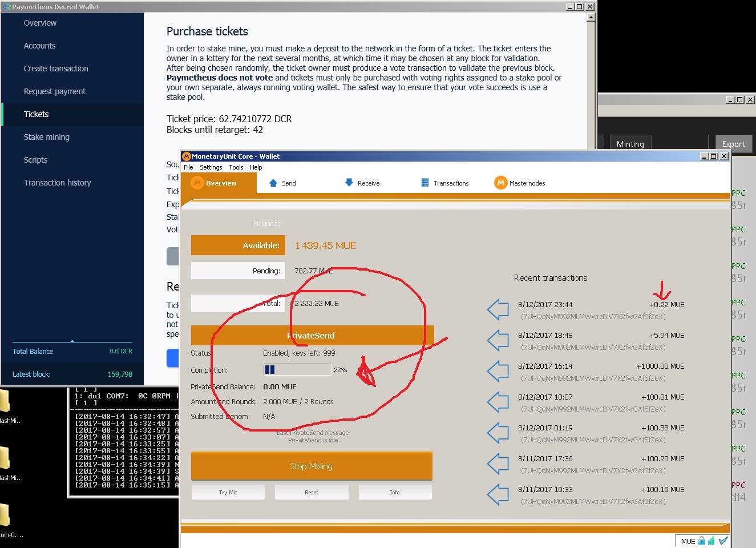Click the Receive down-arrow icon

click(349, 183)
